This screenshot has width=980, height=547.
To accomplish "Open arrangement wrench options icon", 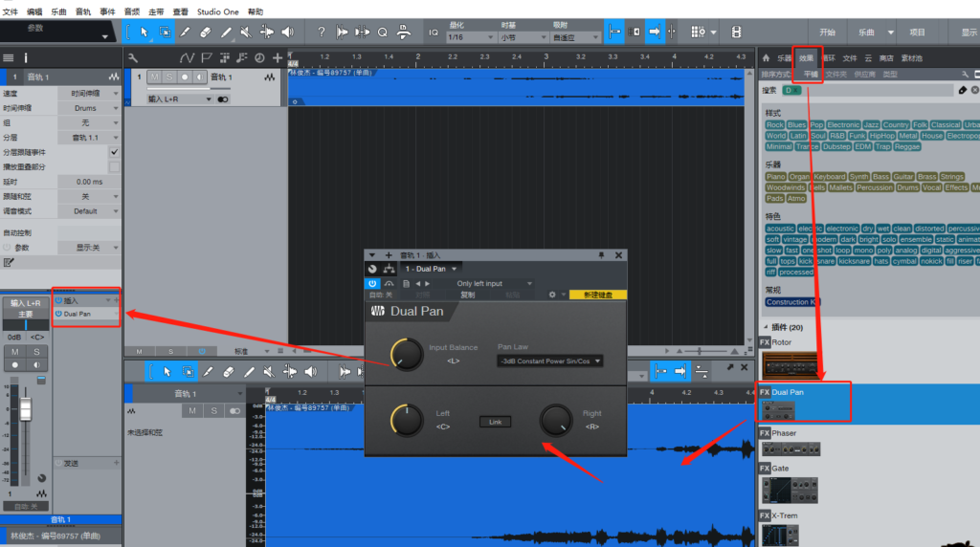I will pyautogui.click(x=132, y=58).
